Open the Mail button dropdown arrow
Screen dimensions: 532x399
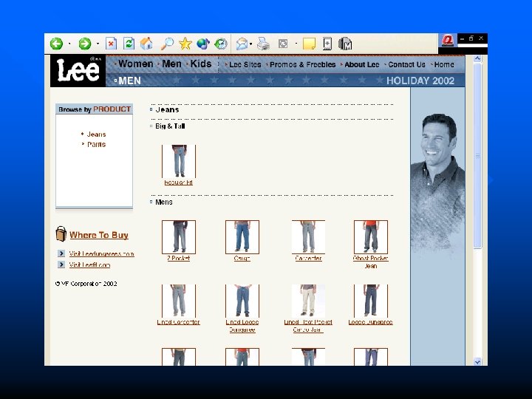tap(250, 44)
